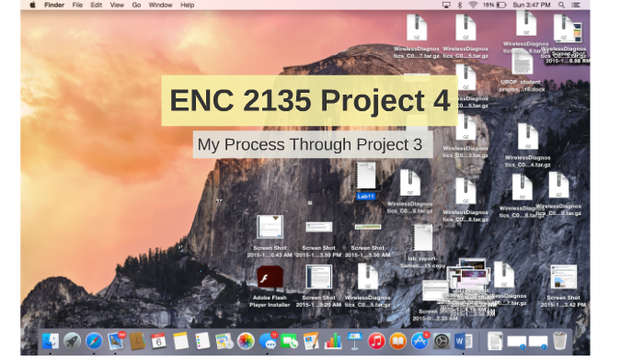Click My Process Through Project 3 subtitle
644x362 pixels.
[313, 144]
